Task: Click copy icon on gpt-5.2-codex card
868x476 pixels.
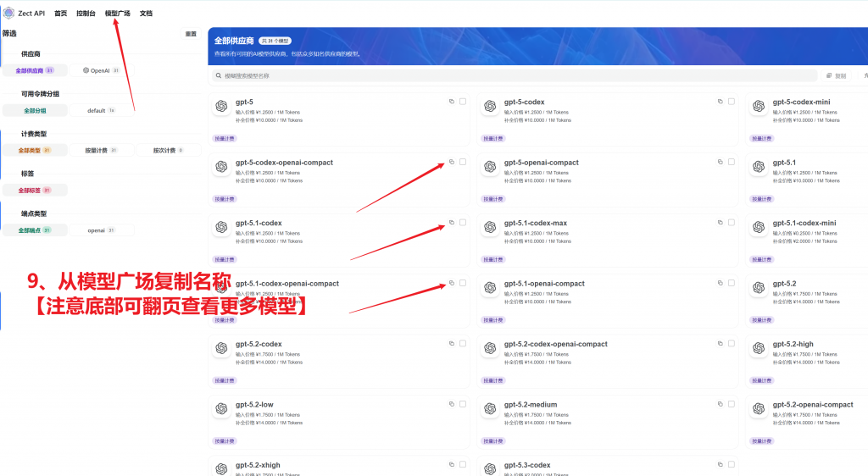Action: coord(452,343)
